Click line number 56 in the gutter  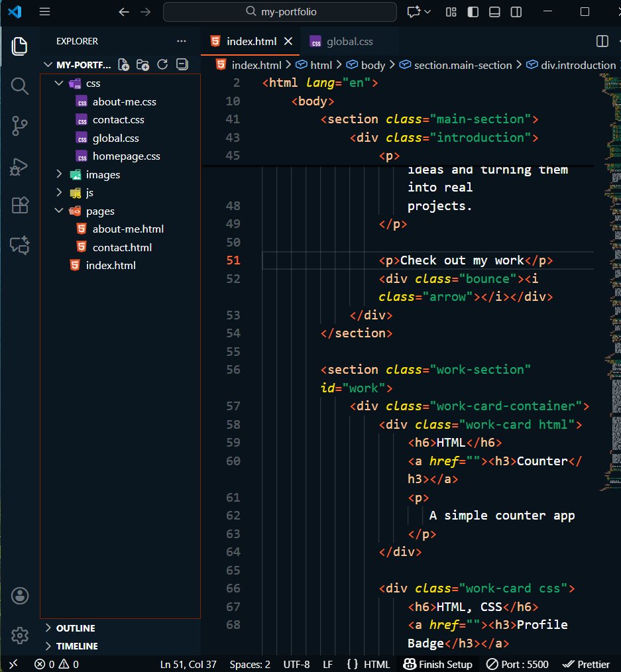(233, 370)
